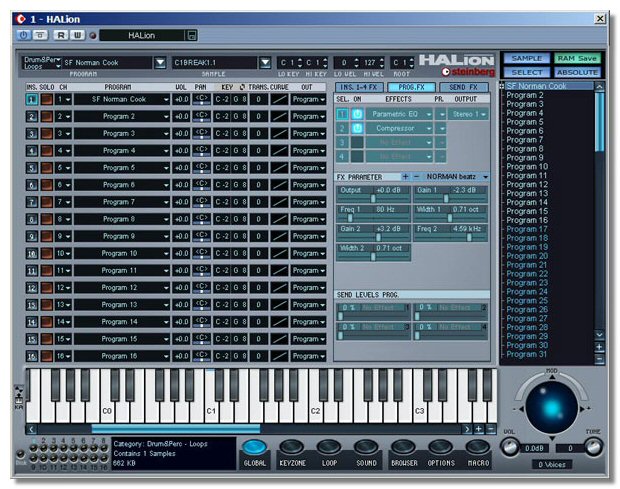Solo slot 2 Program 2
Viewport: 620px width, 489px height.
click(x=46, y=116)
